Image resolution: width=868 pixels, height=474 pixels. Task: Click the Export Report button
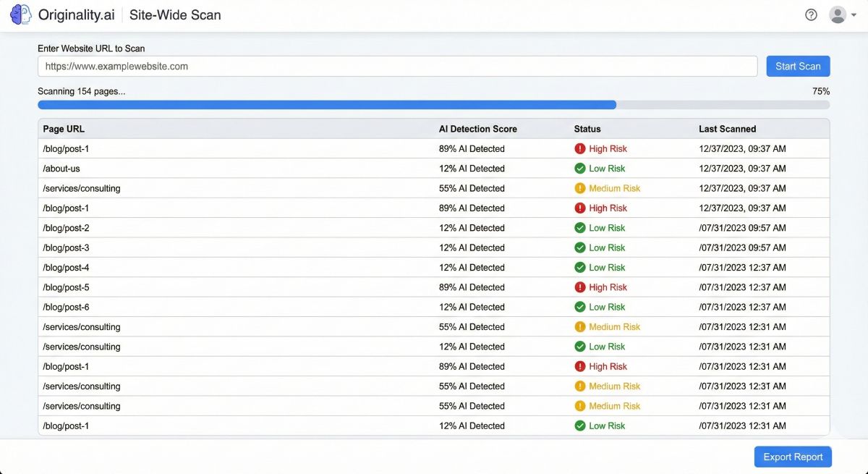tap(793, 457)
